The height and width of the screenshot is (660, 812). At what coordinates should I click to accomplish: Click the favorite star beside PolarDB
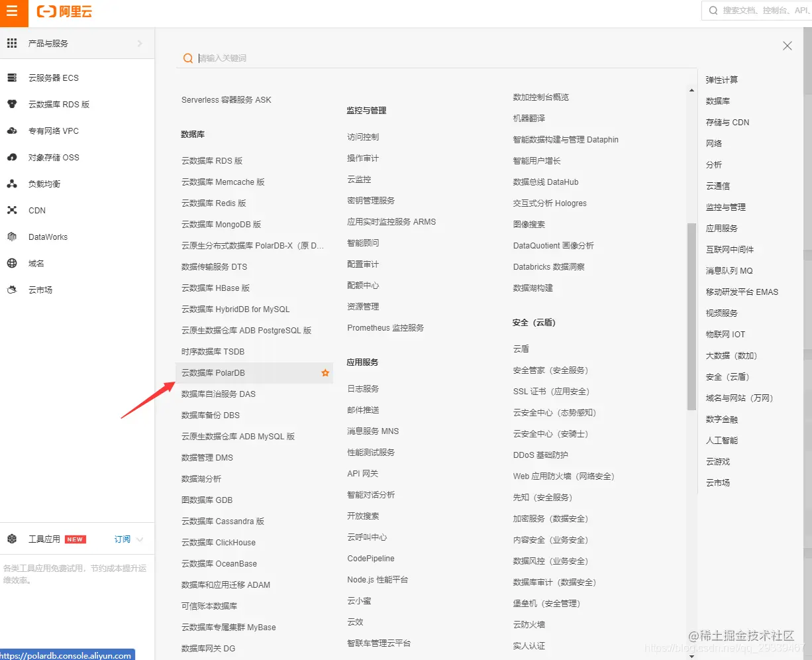click(325, 373)
